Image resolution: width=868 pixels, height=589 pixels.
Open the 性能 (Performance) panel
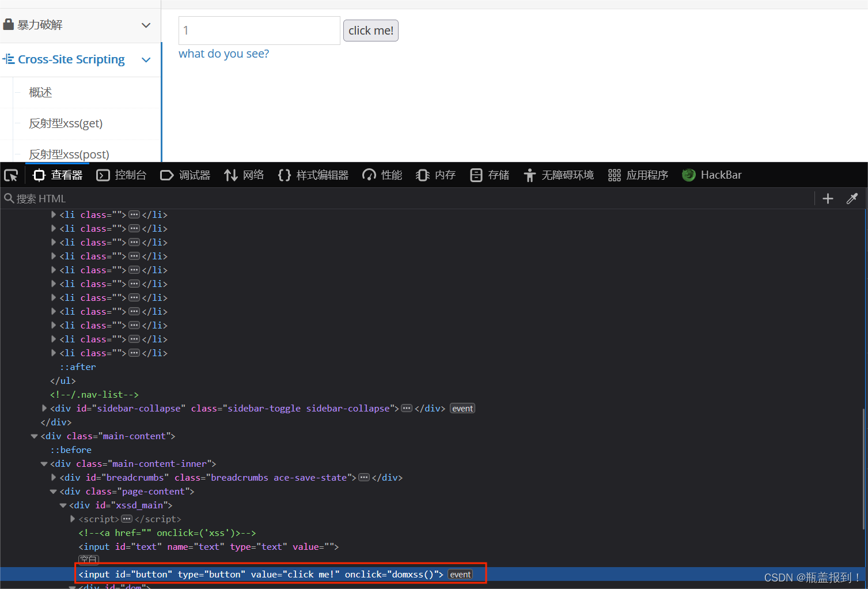coord(381,175)
